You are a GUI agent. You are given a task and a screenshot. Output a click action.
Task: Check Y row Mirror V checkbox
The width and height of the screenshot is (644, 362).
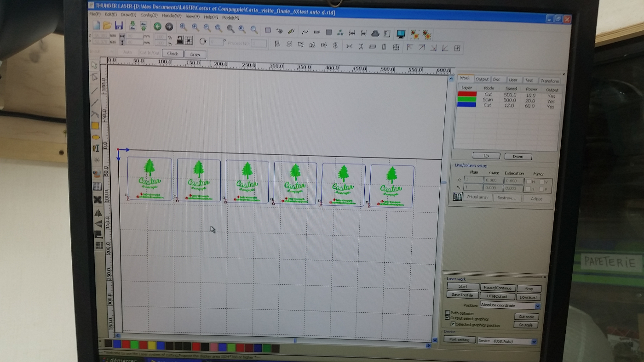point(542,189)
